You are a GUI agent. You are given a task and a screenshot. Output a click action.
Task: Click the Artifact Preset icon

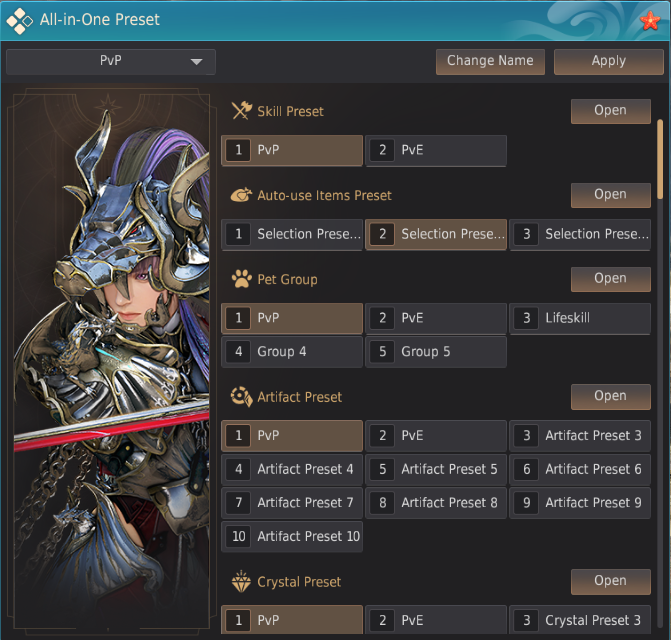pos(241,397)
